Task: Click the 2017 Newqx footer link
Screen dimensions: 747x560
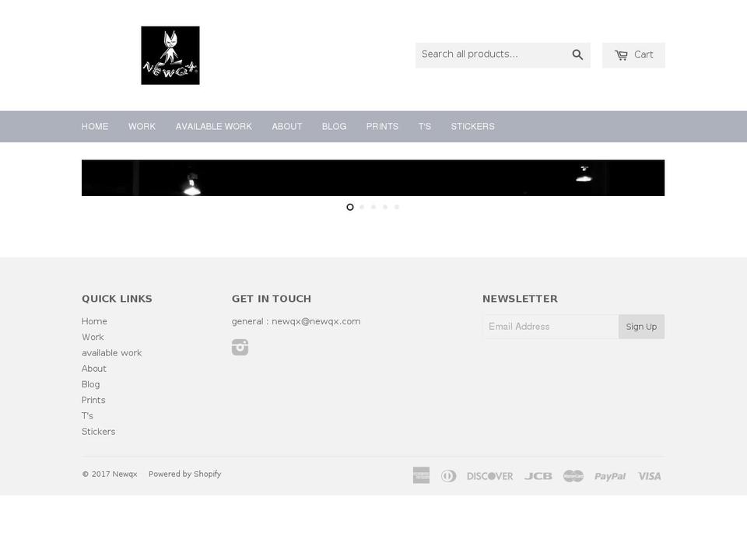Action: tap(110, 474)
